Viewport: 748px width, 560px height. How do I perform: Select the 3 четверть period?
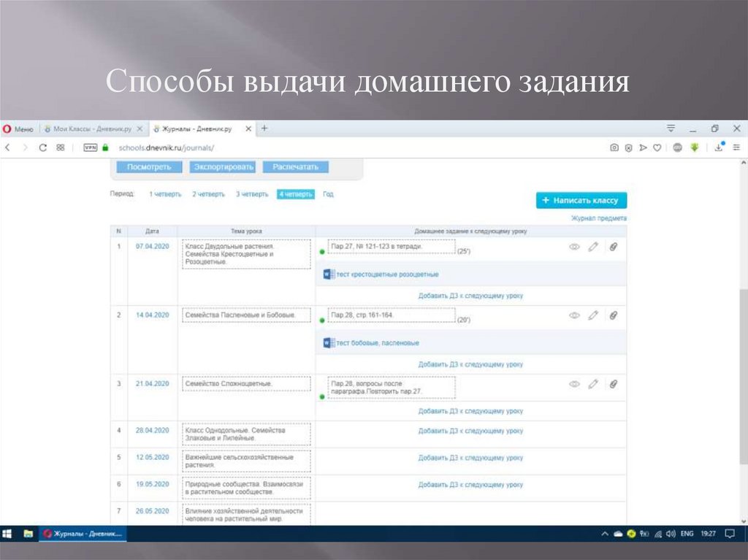(x=252, y=194)
